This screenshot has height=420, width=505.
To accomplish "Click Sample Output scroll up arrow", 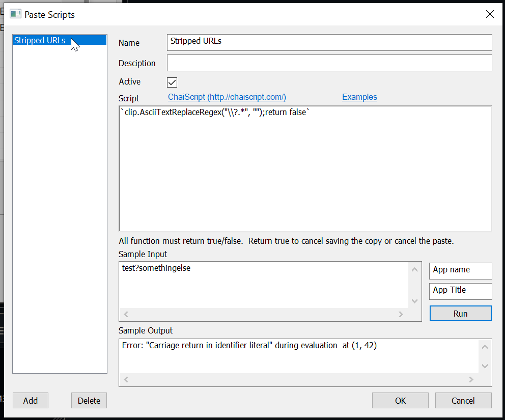I will point(485,347).
